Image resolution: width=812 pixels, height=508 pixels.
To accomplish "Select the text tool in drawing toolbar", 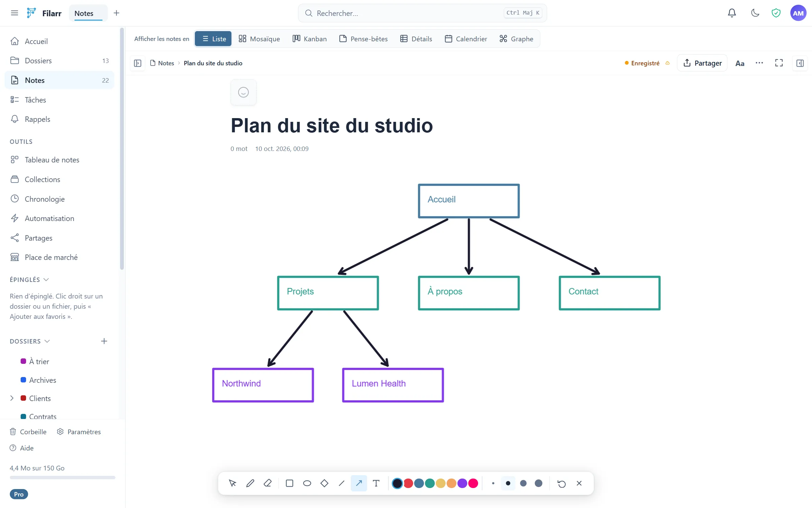I will tap(376, 483).
